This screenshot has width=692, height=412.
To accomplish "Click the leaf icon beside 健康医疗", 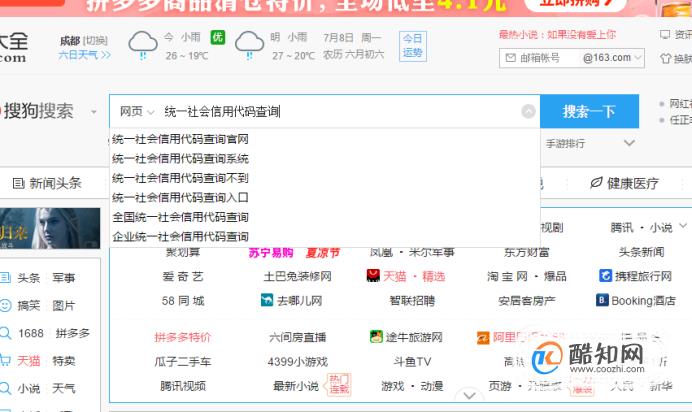I will [596, 183].
